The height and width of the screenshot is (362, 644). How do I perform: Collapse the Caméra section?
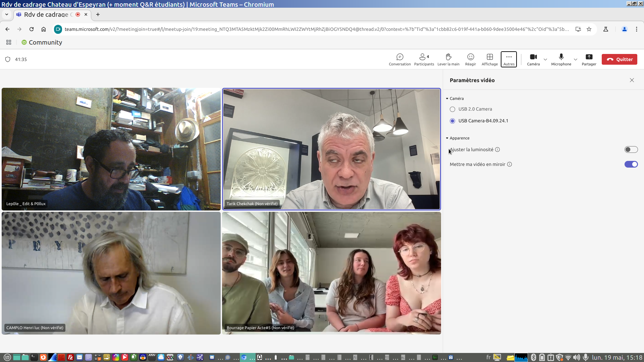pyautogui.click(x=447, y=99)
